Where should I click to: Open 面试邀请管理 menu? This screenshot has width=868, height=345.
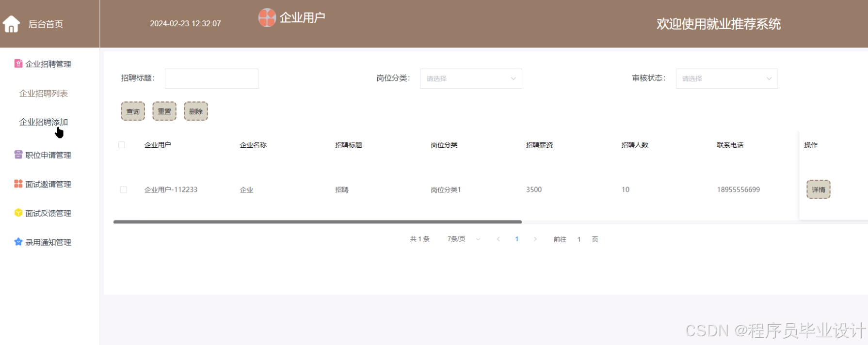(48, 184)
